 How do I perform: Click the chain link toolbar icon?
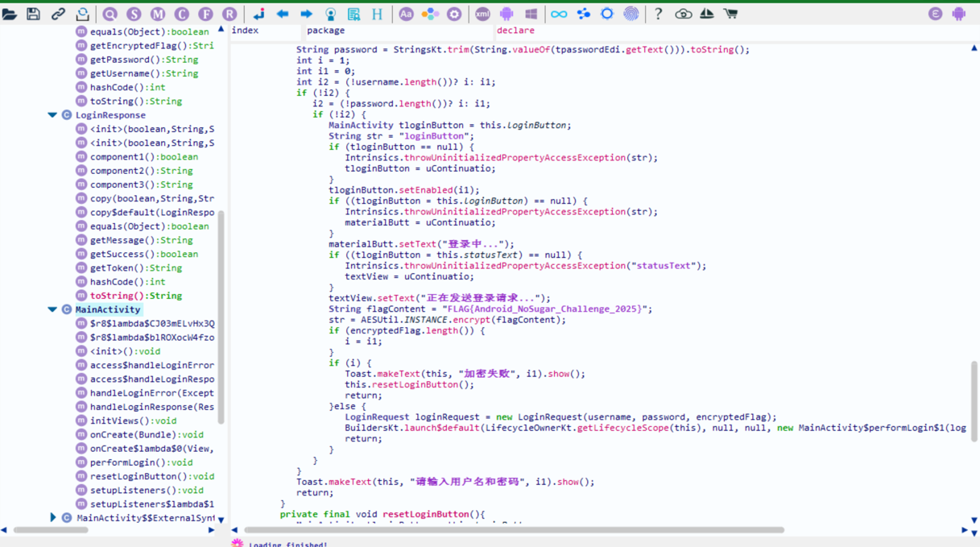tap(58, 14)
